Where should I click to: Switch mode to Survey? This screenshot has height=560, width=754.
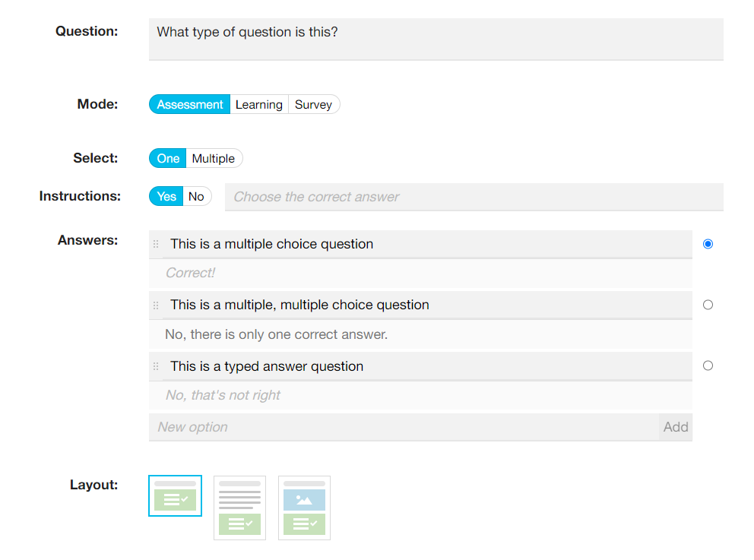click(x=313, y=104)
